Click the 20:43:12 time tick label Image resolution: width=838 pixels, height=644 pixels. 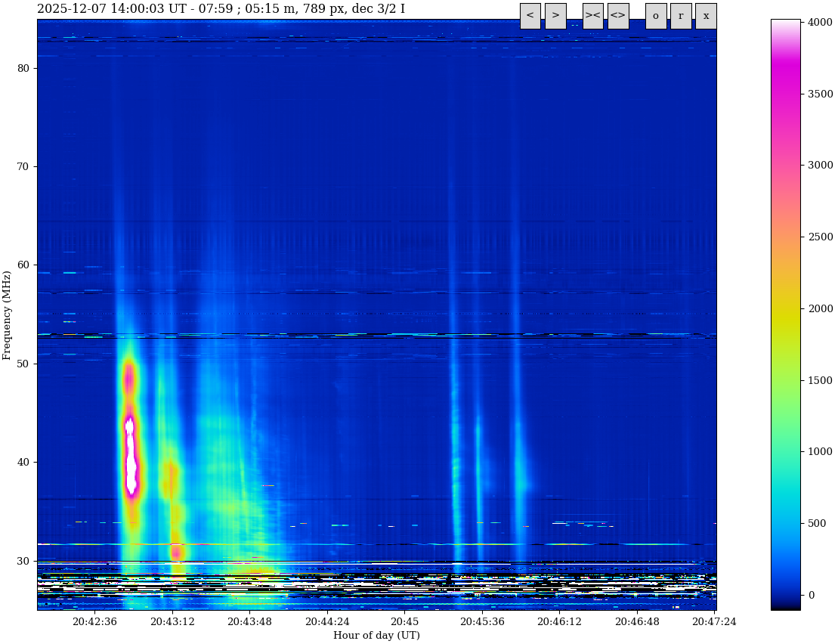pos(172,622)
